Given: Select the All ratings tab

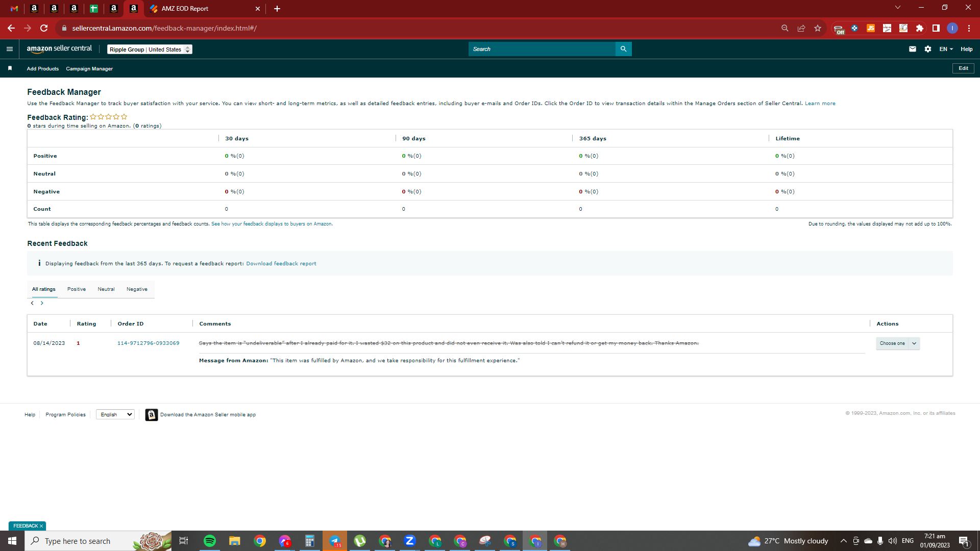Looking at the screenshot, I should point(44,289).
